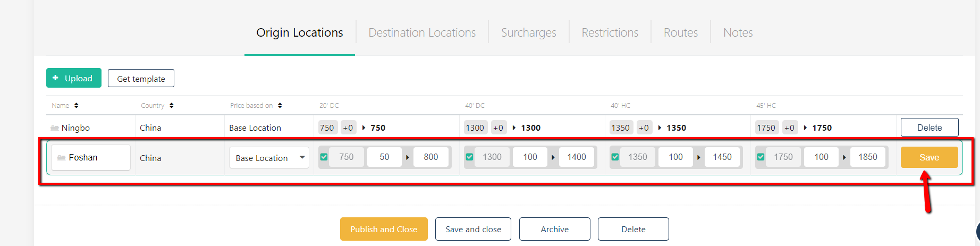Click the 20' DC arrow icon in Foshan row
980x246 pixels.
click(x=408, y=157)
